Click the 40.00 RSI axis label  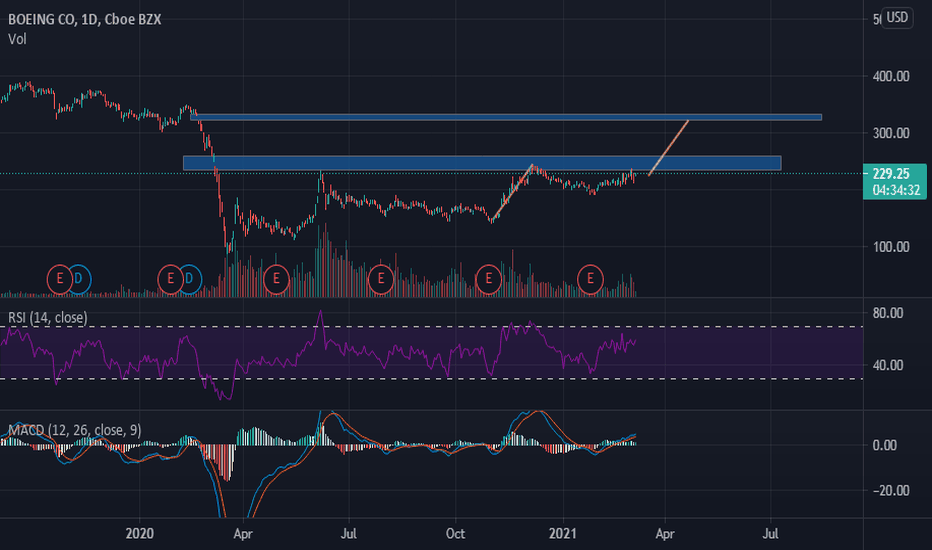(x=888, y=365)
